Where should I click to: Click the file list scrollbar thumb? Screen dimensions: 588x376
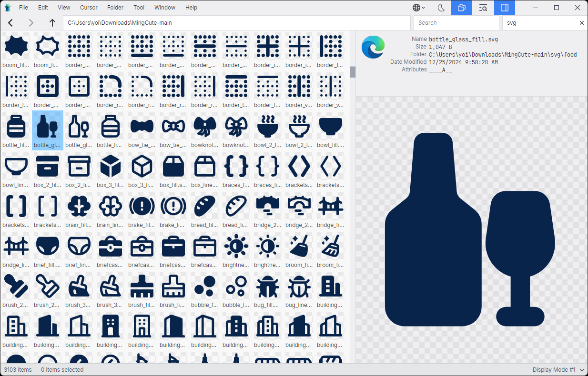pos(353,72)
